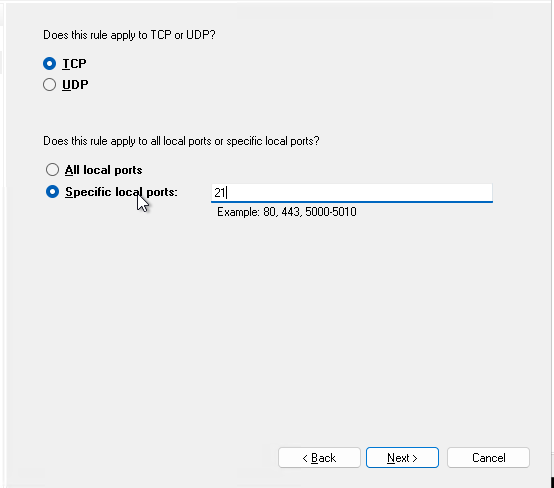Screen dimensions: 554x488
Task: Click the 80 example port text
Action: (x=270, y=212)
